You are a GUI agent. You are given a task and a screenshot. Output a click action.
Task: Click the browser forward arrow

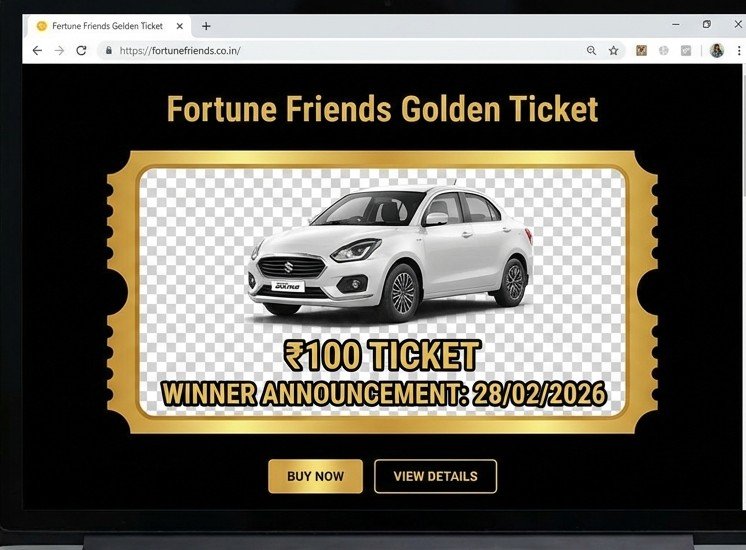pos(59,50)
